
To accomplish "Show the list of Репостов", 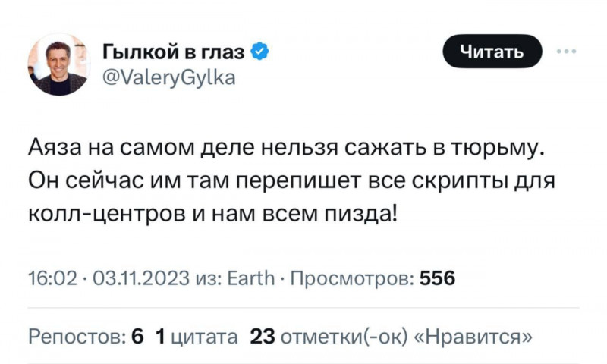I will point(77,337).
